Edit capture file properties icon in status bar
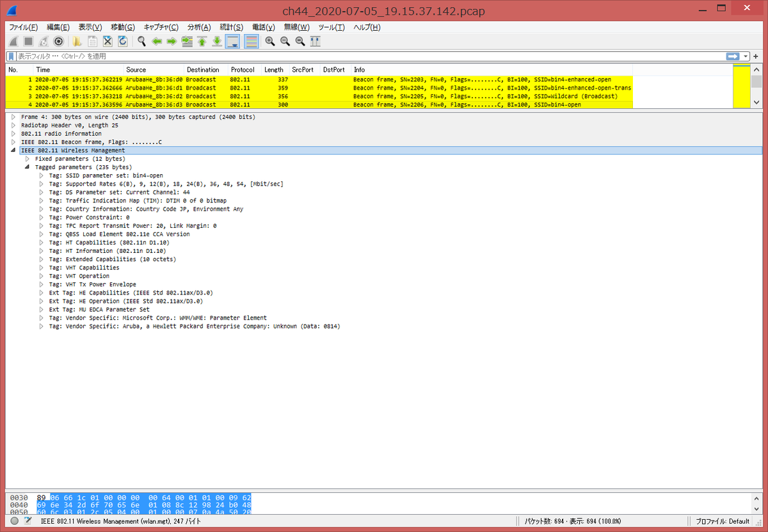The height and width of the screenshot is (532, 768). coord(28,521)
